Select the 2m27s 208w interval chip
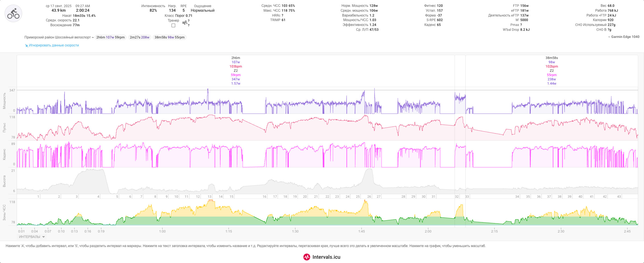 (139, 37)
